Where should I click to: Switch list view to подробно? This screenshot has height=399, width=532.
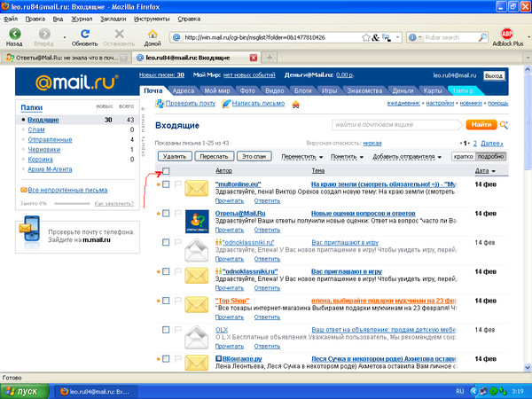(x=490, y=156)
